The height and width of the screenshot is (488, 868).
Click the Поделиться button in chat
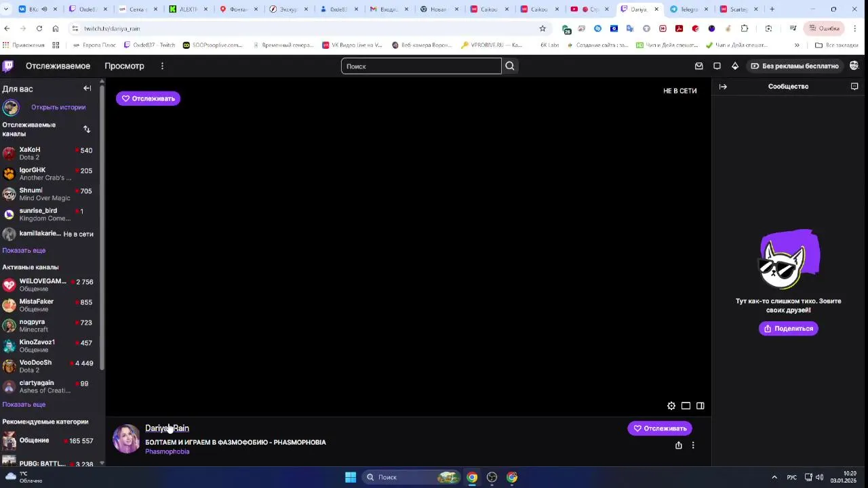click(x=788, y=329)
